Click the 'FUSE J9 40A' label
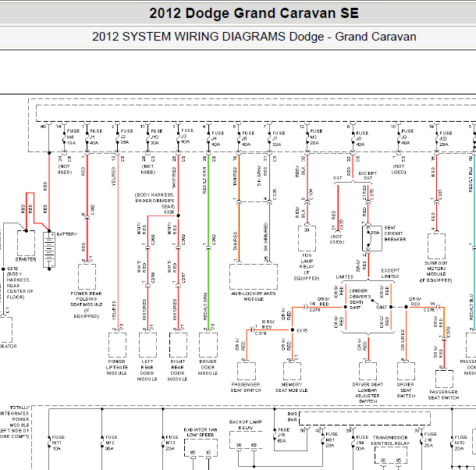 pyautogui.click(x=407, y=137)
